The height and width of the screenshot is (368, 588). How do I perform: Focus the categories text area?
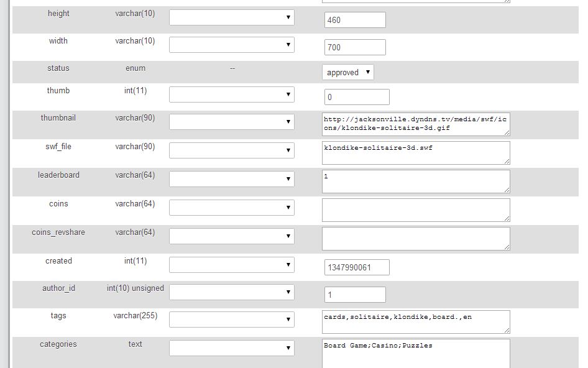coord(415,352)
